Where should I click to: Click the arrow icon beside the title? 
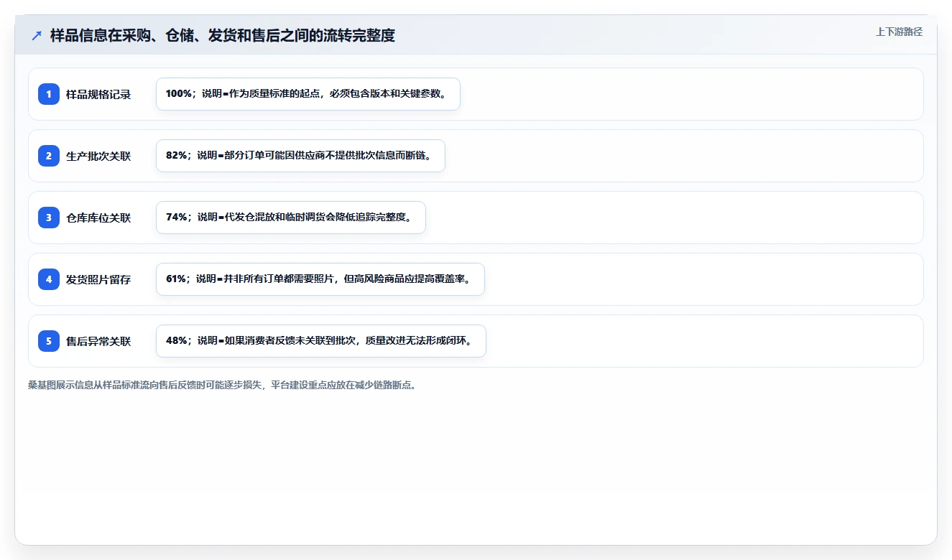(x=37, y=35)
